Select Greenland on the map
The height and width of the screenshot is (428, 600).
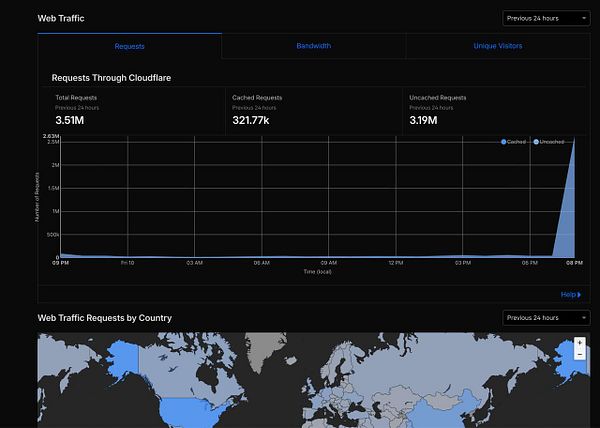tap(265, 350)
